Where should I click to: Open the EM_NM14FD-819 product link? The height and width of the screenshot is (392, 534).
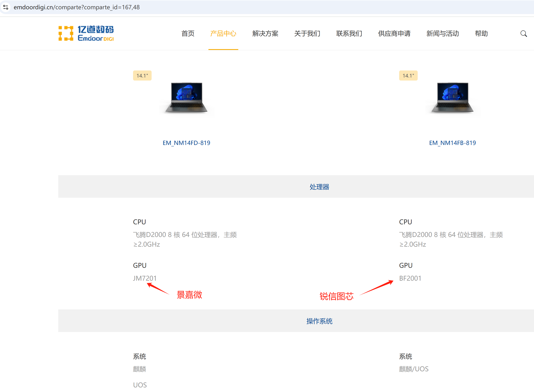(x=186, y=143)
